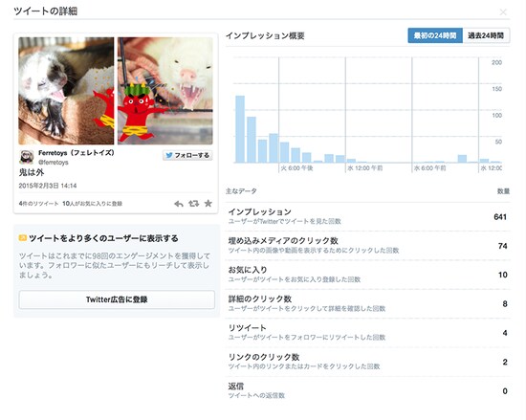This screenshot has height=420, width=526.
Task: Click the 埋め込みメディアのクリック数 row label
Action: (x=283, y=240)
